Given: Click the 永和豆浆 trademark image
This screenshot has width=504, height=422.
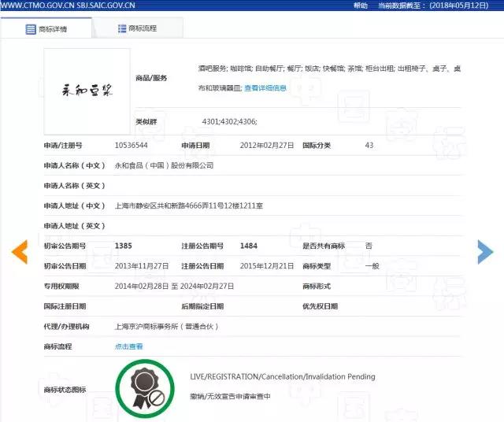Looking at the screenshot, I should point(87,91).
